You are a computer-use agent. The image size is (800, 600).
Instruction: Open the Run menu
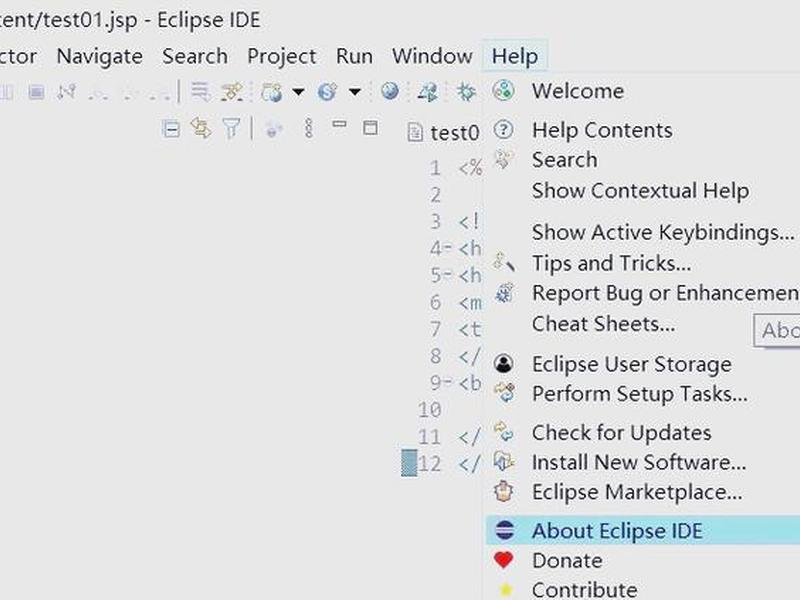(354, 56)
